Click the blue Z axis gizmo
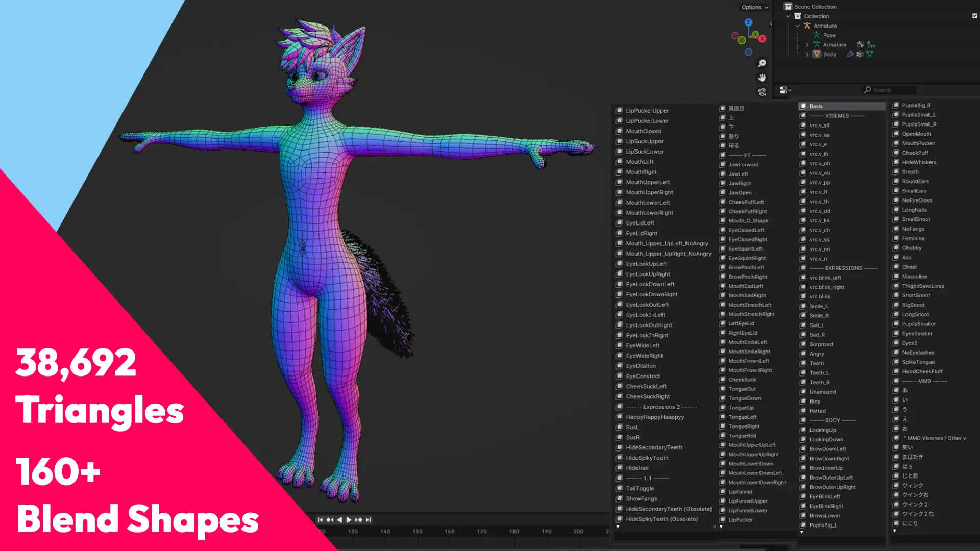 tap(748, 22)
